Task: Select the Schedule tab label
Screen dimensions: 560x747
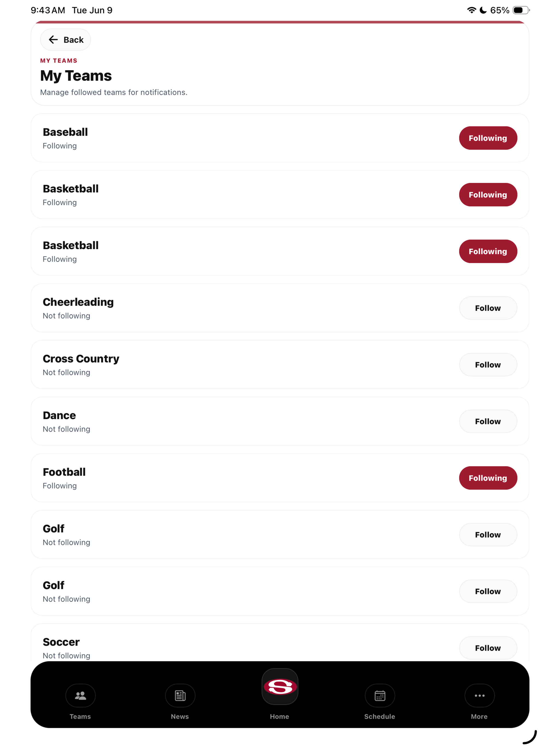Action: (x=379, y=716)
